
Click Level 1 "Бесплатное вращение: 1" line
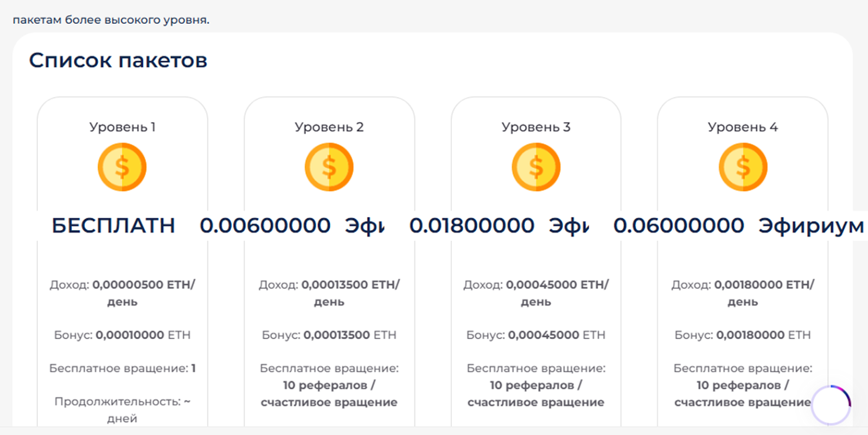tap(122, 368)
